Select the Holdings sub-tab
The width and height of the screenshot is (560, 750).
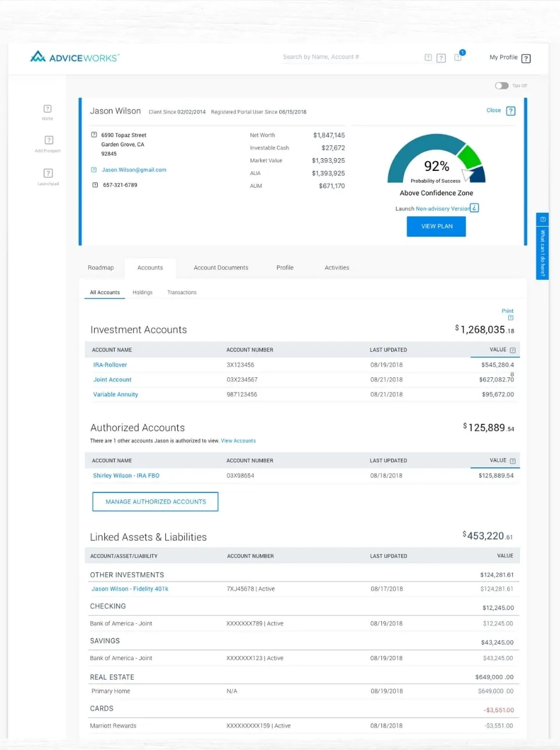click(142, 292)
